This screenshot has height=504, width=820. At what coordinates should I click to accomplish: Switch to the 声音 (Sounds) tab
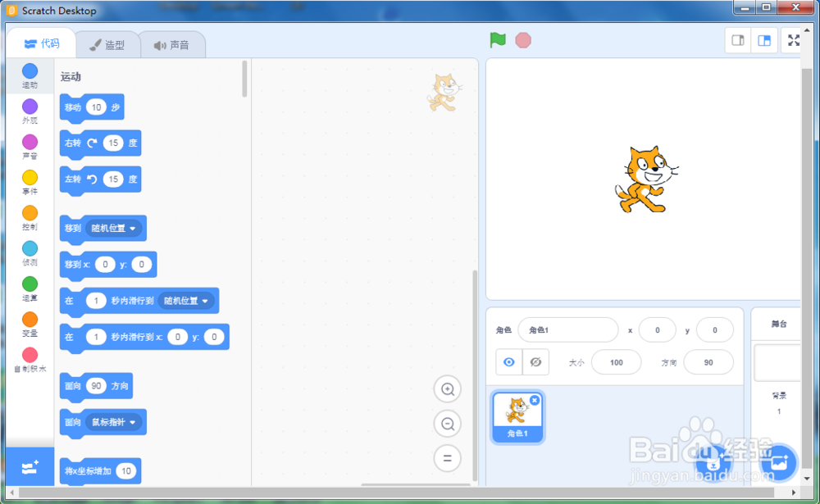[x=173, y=45]
